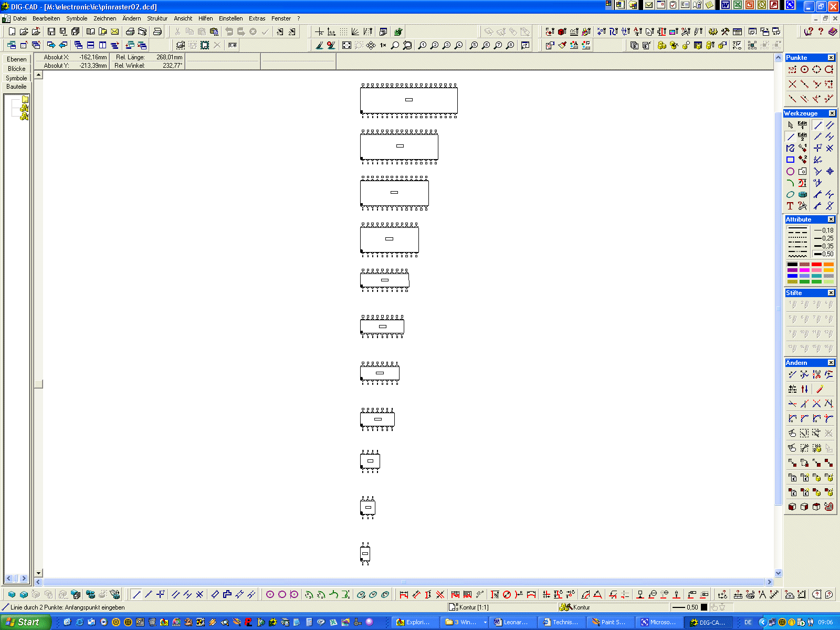Click the canvas horizontal scroll right arrow
This screenshot has width=840, height=630.
coord(770,582)
